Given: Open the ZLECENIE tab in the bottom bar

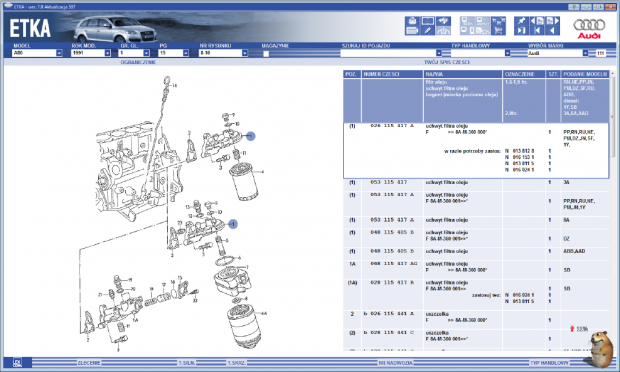Looking at the screenshot, I should point(89,363).
